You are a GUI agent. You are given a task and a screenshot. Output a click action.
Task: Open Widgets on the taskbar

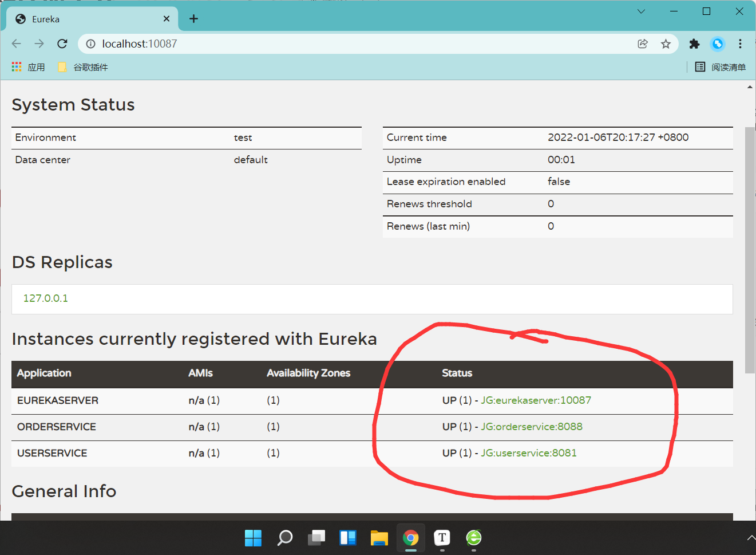347,538
